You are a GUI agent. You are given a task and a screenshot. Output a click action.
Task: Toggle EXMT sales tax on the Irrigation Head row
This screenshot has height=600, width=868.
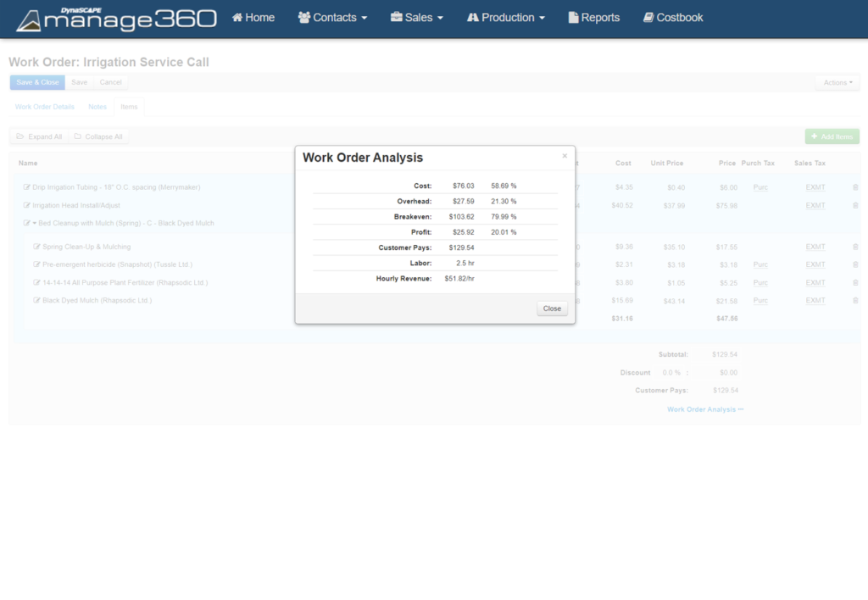pos(814,205)
